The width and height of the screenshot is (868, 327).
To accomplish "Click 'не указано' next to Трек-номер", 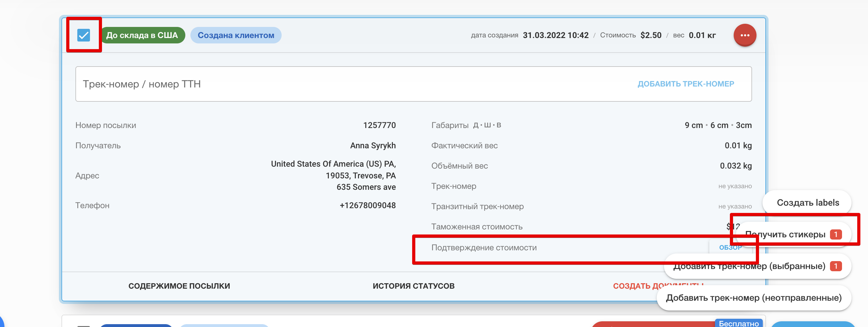I will [x=735, y=186].
